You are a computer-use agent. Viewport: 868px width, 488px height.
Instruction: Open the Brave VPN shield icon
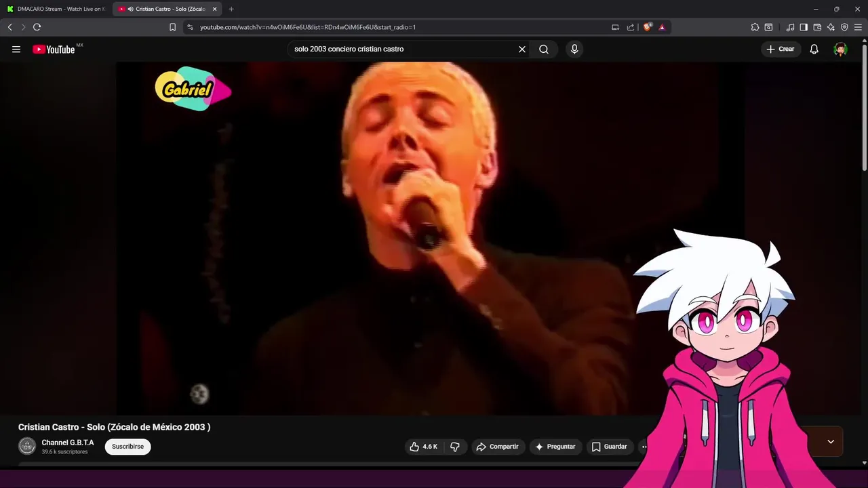pyautogui.click(x=844, y=27)
